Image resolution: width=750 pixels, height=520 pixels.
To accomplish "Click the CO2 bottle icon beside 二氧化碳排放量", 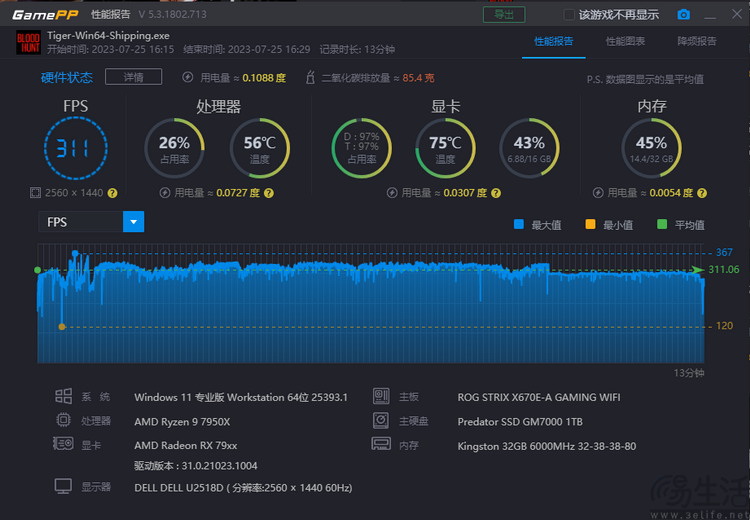I will click(x=310, y=77).
